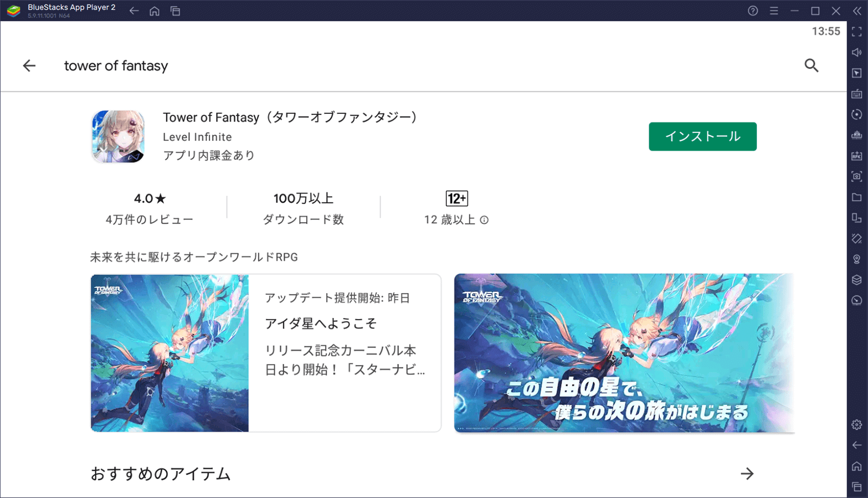Open recent apps from title bar
868x498 pixels.
(x=175, y=11)
